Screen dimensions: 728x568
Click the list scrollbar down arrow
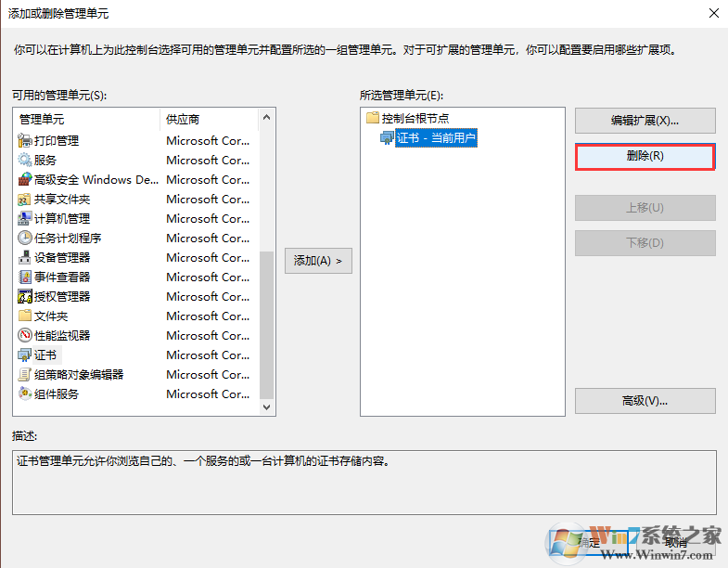266,407
